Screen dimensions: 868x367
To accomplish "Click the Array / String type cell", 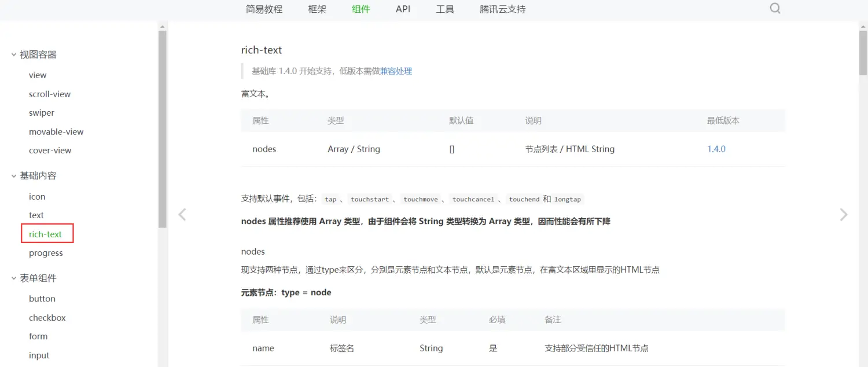I will coord(354,149).
